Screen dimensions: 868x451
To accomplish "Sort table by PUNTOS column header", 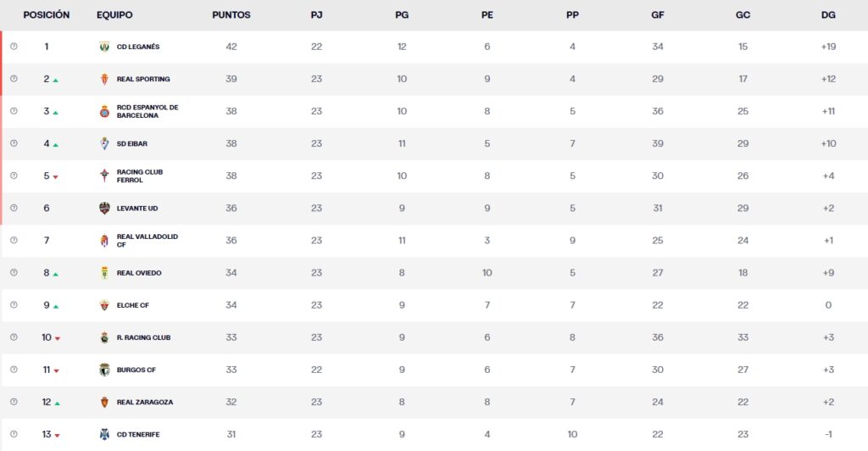I will (x=231, y=15).
